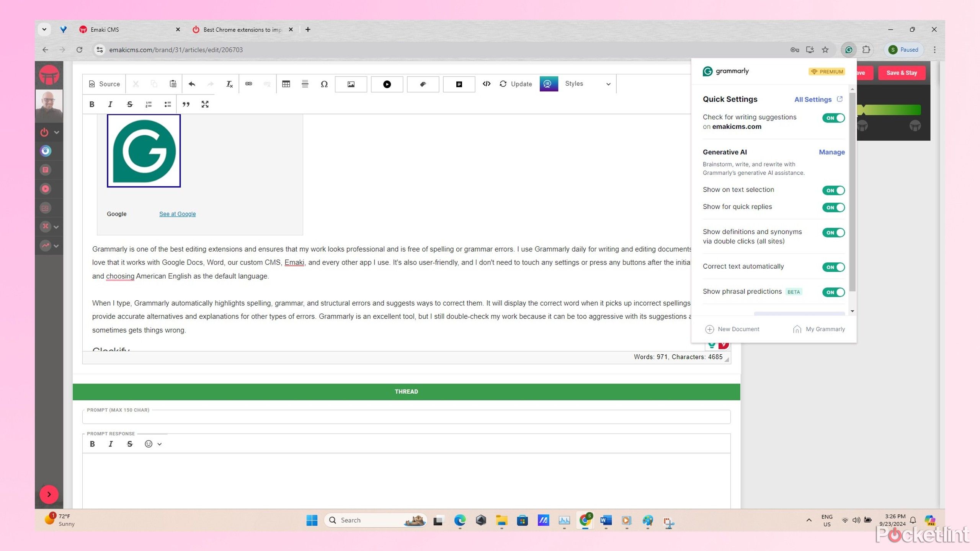Viewport: 980px width, 551px height.
Task: Open the emoji dropdown in Prompt Response
Action: point(153,444)
